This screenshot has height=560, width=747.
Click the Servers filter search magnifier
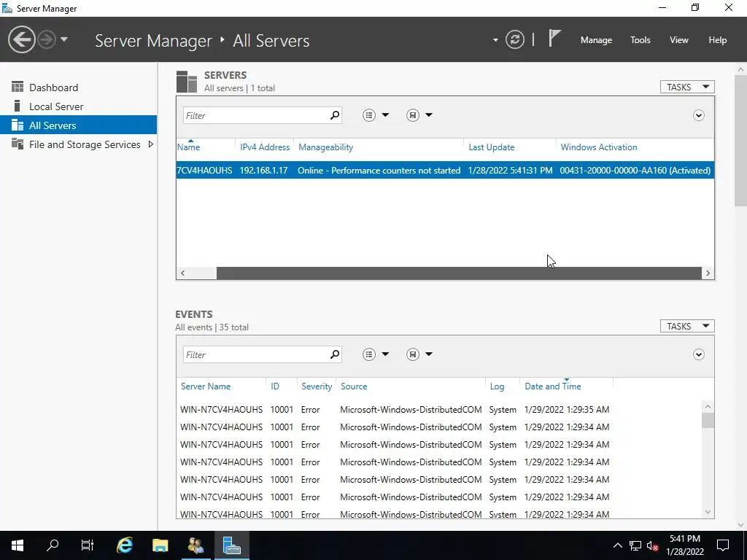(x=334, y=115)
